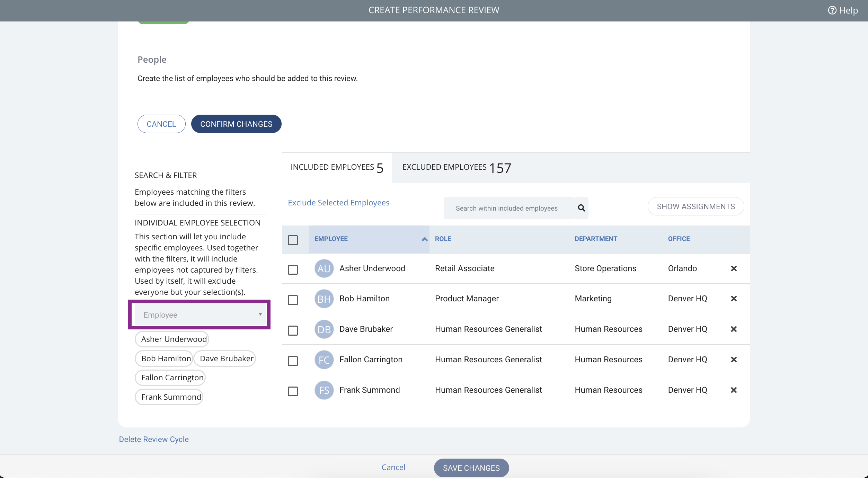The image size is (868, 478).
Task: Remove Dave Brubaker with the X icon
Action: (734, 329)
